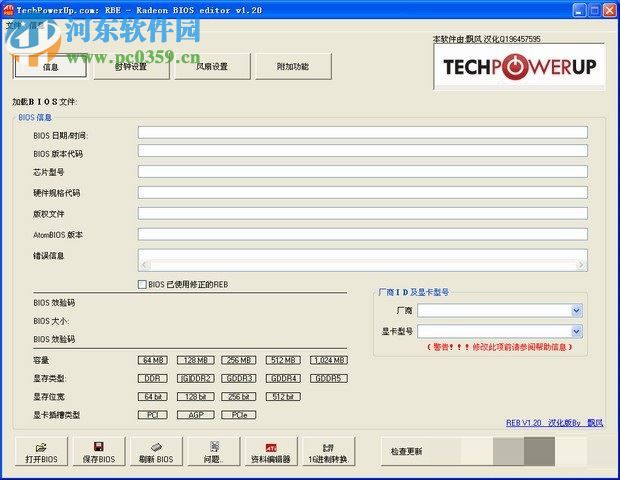Switch to the 时钟设置 tab
620x480 pixels.
[131, 66]
